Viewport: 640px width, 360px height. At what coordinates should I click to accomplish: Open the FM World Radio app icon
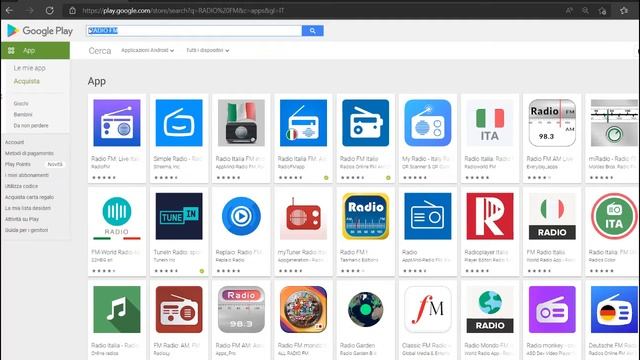click(117, 216)
